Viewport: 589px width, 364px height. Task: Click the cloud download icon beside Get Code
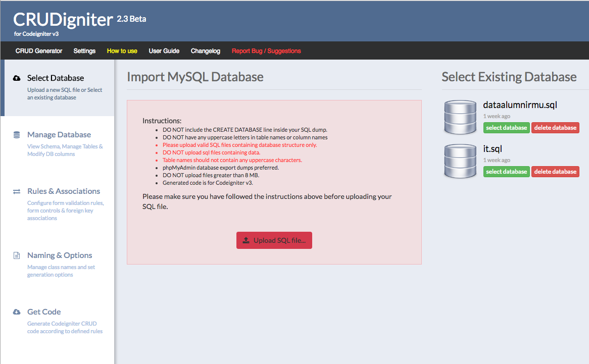[x=17, y=312]
